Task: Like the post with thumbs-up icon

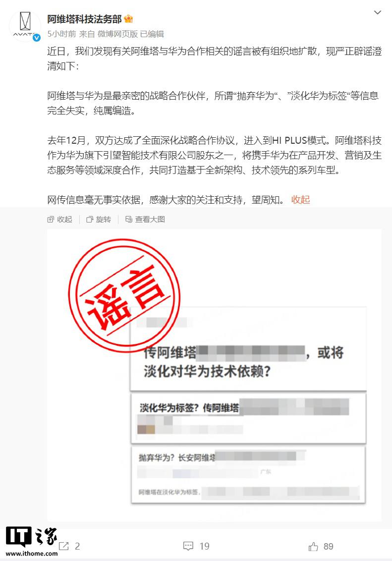Action: point(313,546)
